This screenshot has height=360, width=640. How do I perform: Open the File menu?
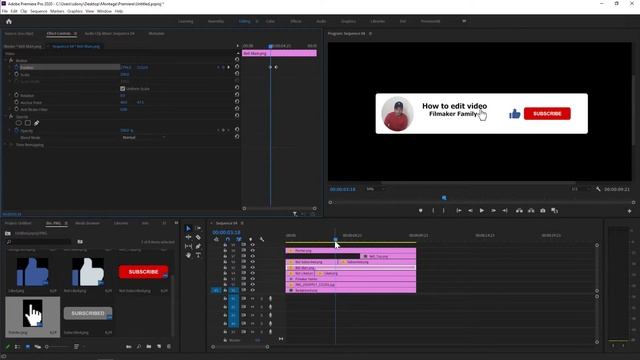pos(4,11)
